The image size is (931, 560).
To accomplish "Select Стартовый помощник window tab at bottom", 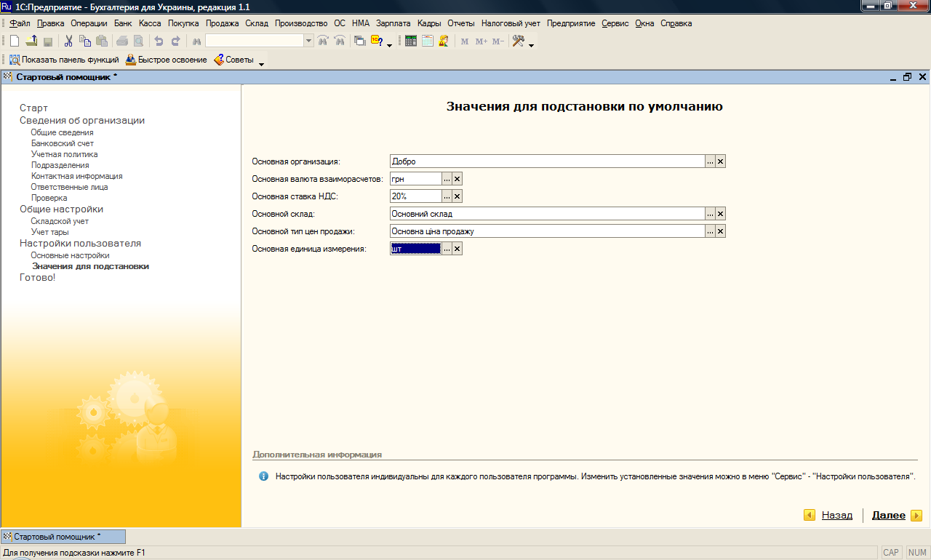I will click(x=63, y=537).
